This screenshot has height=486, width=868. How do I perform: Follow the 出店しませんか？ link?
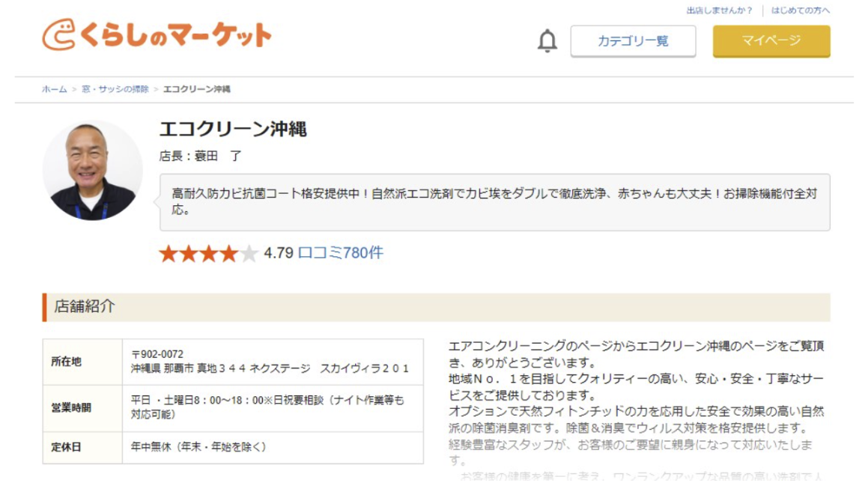(719, 10)
